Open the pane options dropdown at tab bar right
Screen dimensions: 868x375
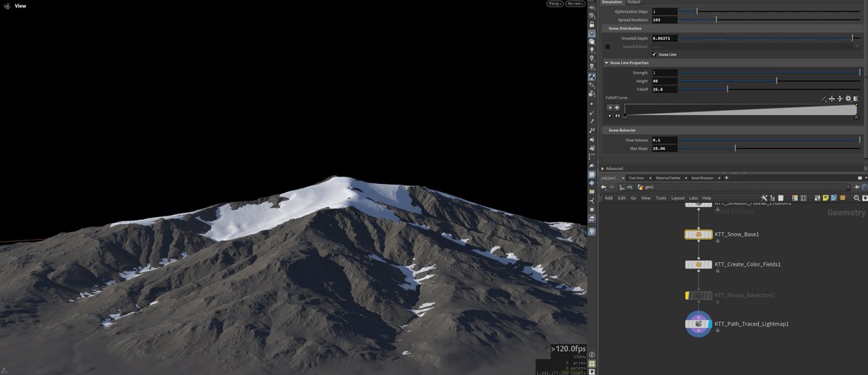pos(867,177)
